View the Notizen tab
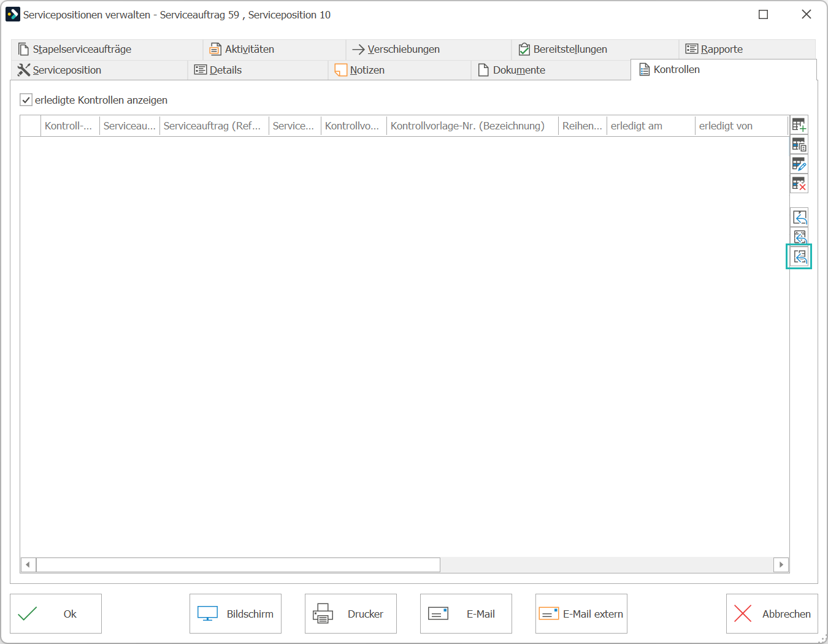828x644 pixels. click(x=399, y=70)
